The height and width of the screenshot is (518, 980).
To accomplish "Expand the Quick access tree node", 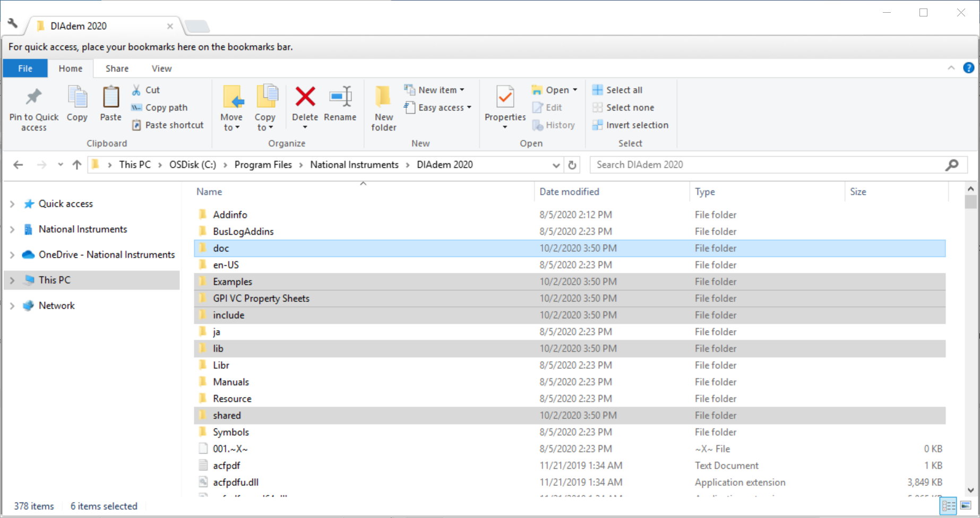I will [x=12, y=204].
